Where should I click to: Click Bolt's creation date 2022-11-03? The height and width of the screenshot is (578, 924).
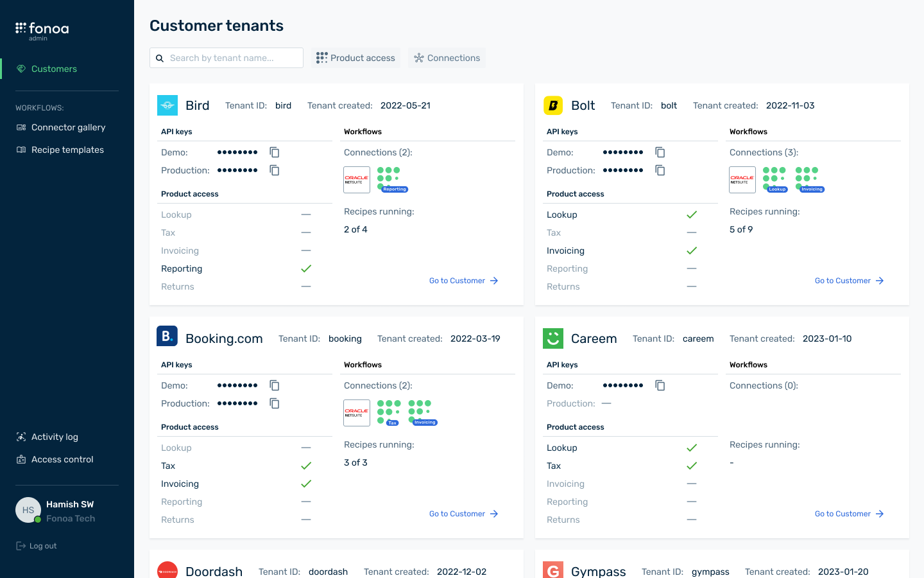tap(791, 105)
